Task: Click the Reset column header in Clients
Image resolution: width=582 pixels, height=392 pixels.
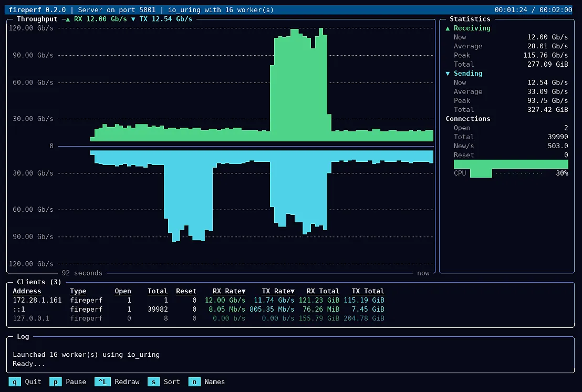Action: click(186, 291)
